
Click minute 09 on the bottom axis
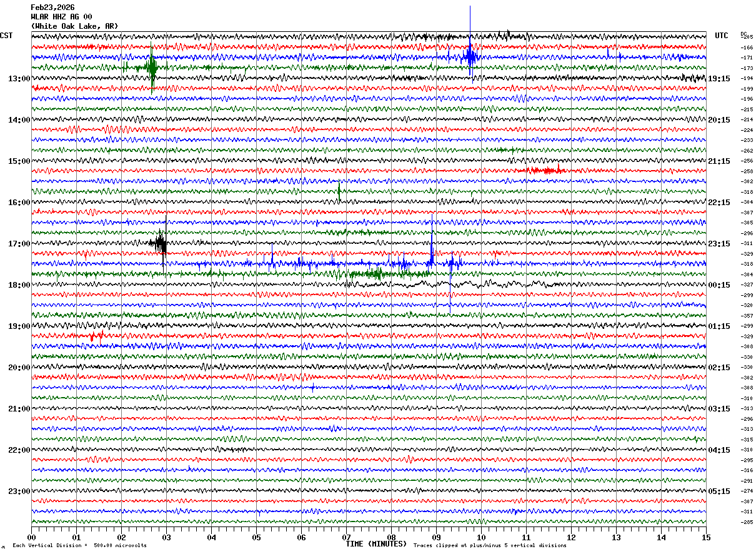point(436,537)
